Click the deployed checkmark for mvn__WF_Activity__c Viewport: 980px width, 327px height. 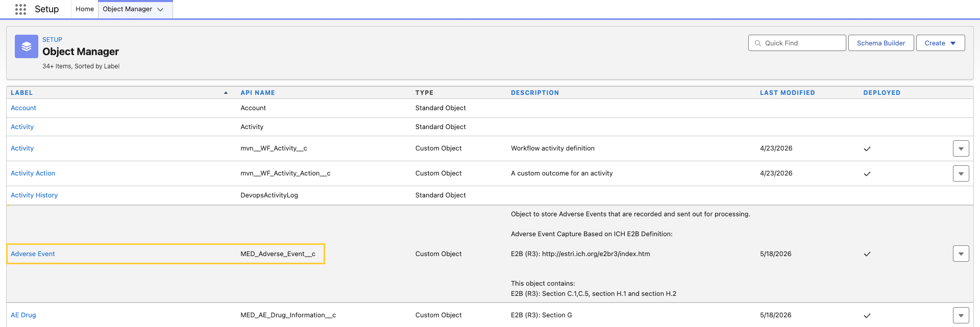click(867, 149)
